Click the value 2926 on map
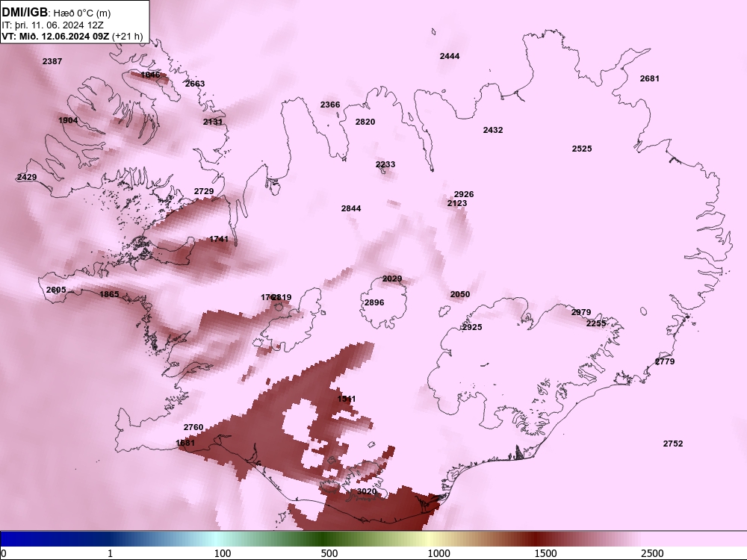 (x=464, y=194)
